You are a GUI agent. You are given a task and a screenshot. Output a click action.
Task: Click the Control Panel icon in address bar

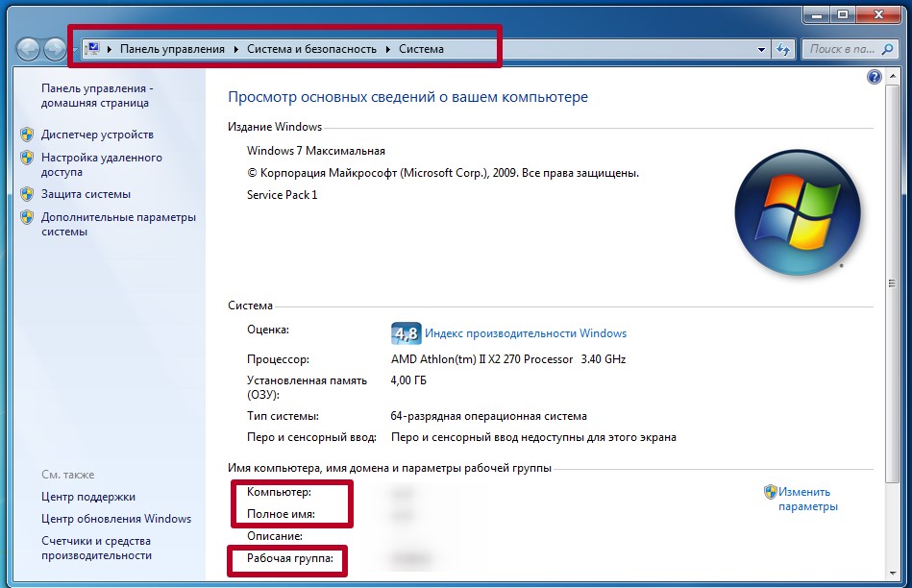(x=93, y=48)
